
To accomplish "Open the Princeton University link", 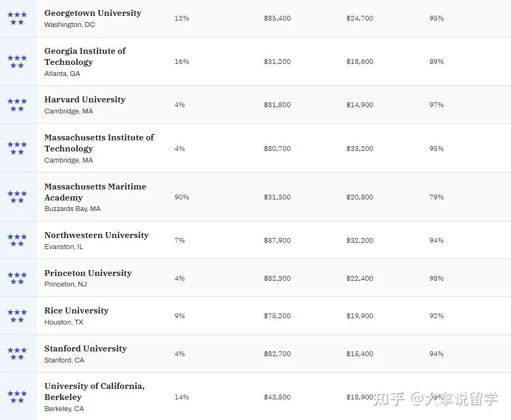I will pos(88,273).
